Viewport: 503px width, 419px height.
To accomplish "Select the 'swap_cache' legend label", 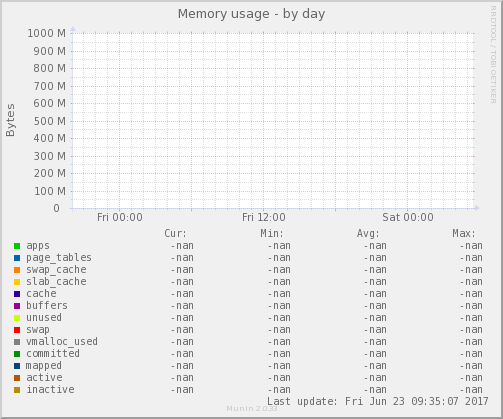I will click(x=56, y=270).
